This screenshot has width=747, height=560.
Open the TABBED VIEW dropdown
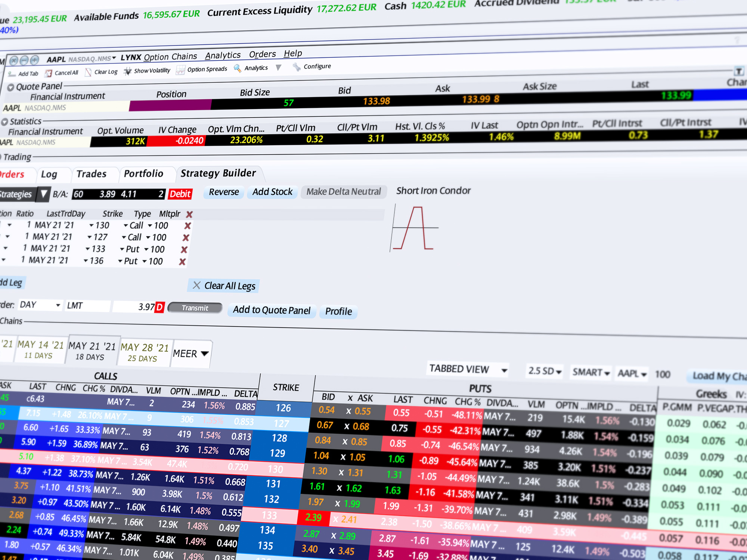click(x=505, y=370)
